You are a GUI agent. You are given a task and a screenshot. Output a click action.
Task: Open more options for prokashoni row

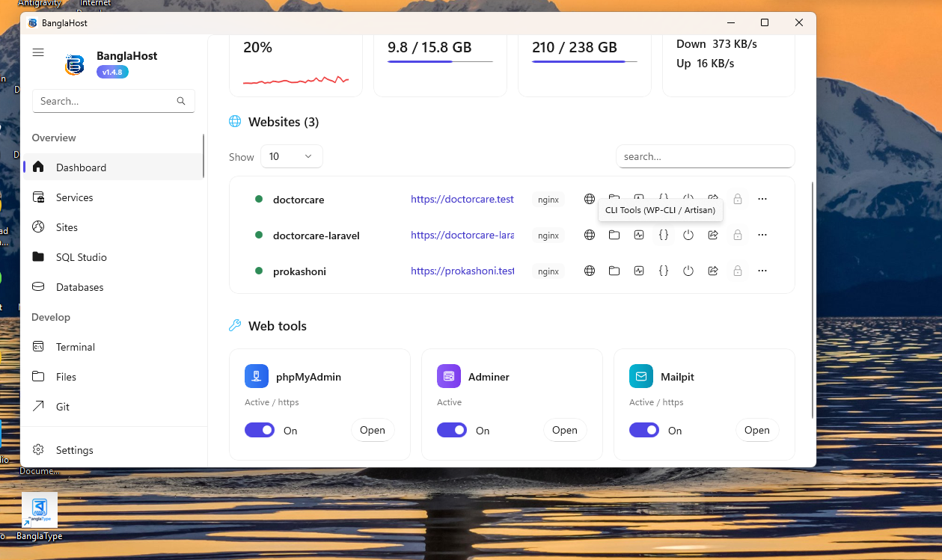tap(762, 271)
